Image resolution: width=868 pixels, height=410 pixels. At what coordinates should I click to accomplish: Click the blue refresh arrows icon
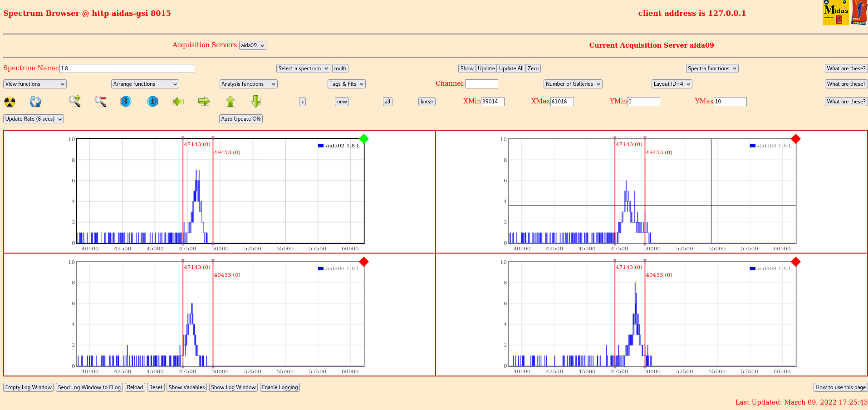[35, 102]
